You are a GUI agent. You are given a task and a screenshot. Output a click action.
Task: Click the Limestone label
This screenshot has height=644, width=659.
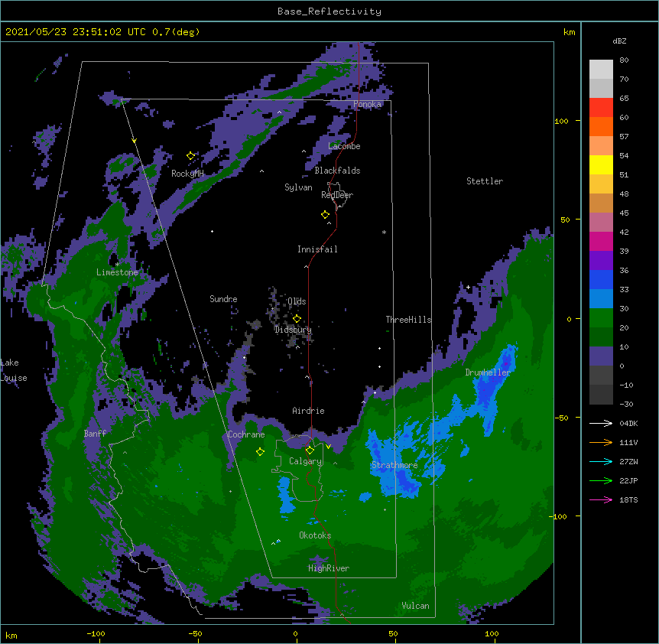click(117, 272)
